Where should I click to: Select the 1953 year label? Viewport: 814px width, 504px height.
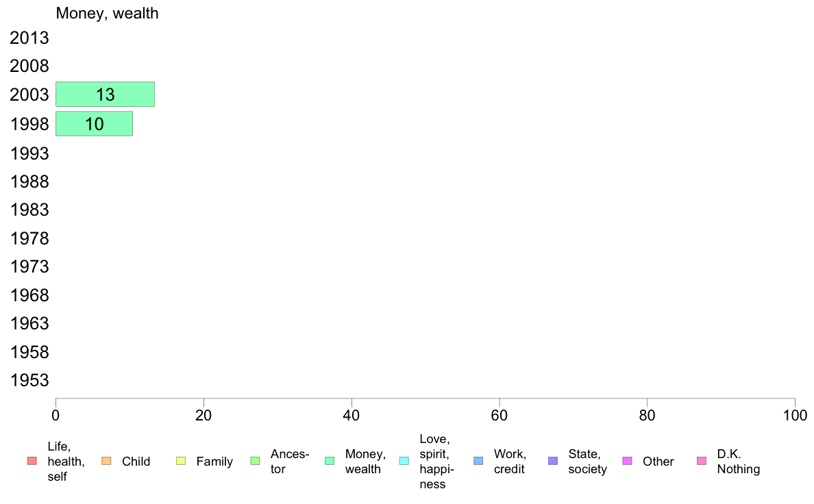point(29,381)
